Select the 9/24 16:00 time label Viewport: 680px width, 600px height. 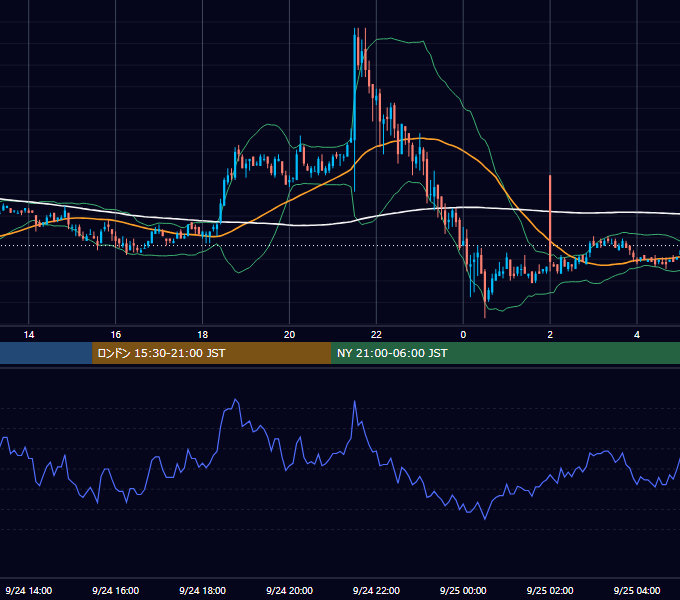tap(115, 590)
